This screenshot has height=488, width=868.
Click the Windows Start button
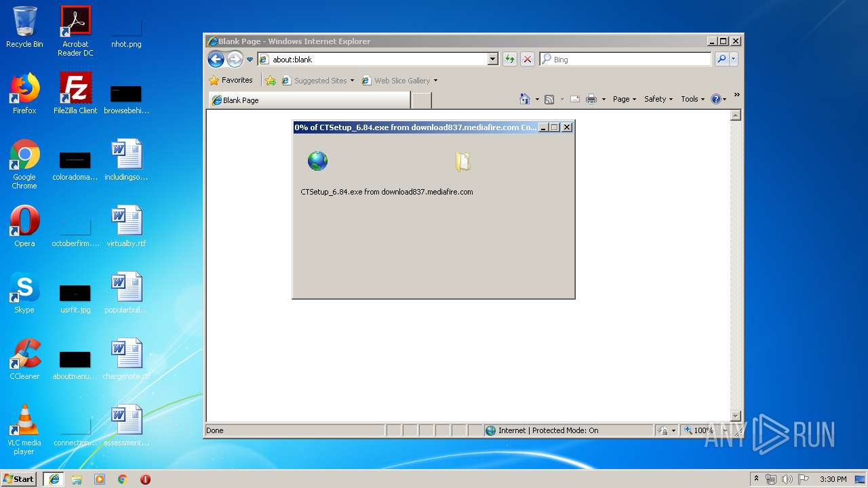pyautogui.click(x=19, y=479)
